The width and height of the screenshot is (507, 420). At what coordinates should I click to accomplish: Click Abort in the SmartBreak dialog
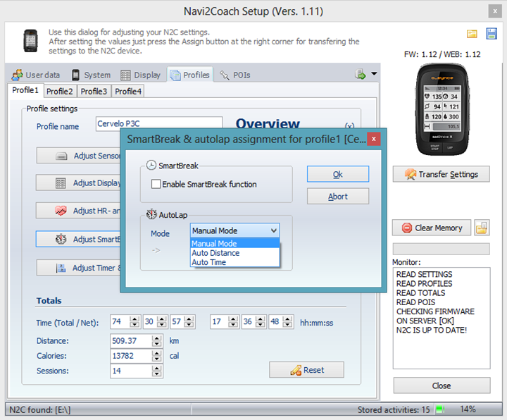(x=338, y=197)
